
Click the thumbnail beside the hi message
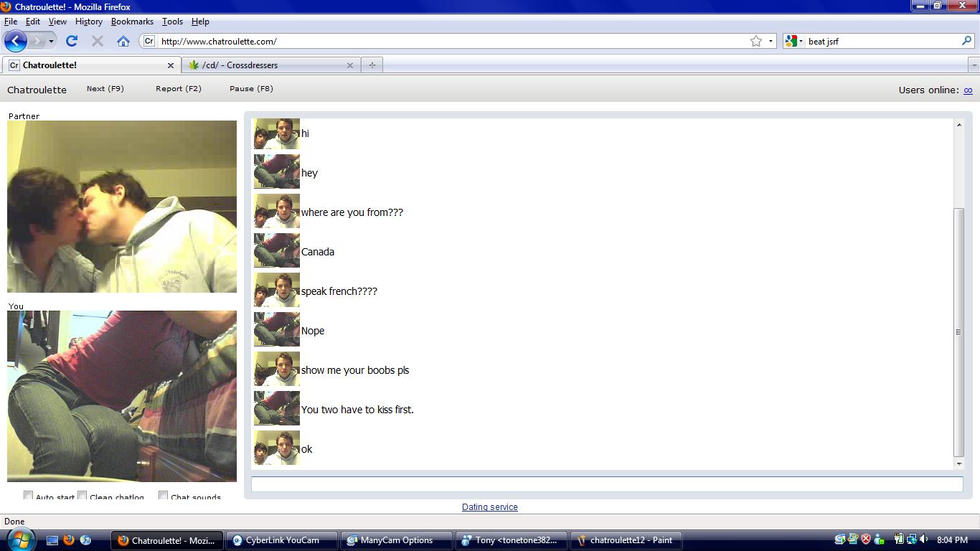coord(276,133)
